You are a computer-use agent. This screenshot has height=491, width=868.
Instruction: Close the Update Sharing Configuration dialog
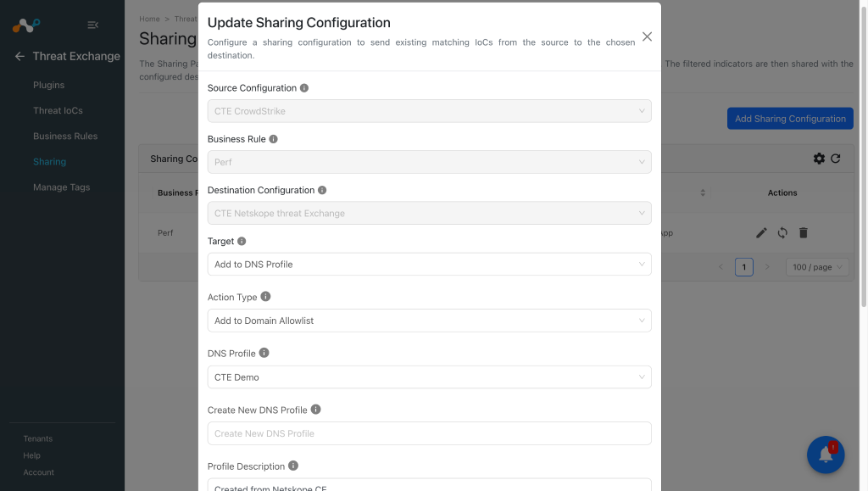647,36
